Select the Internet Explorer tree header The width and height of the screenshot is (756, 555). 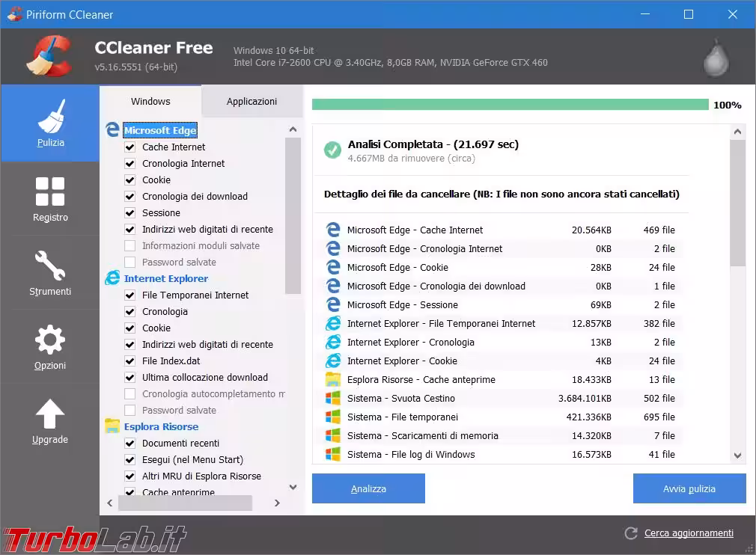click(166, 278)
